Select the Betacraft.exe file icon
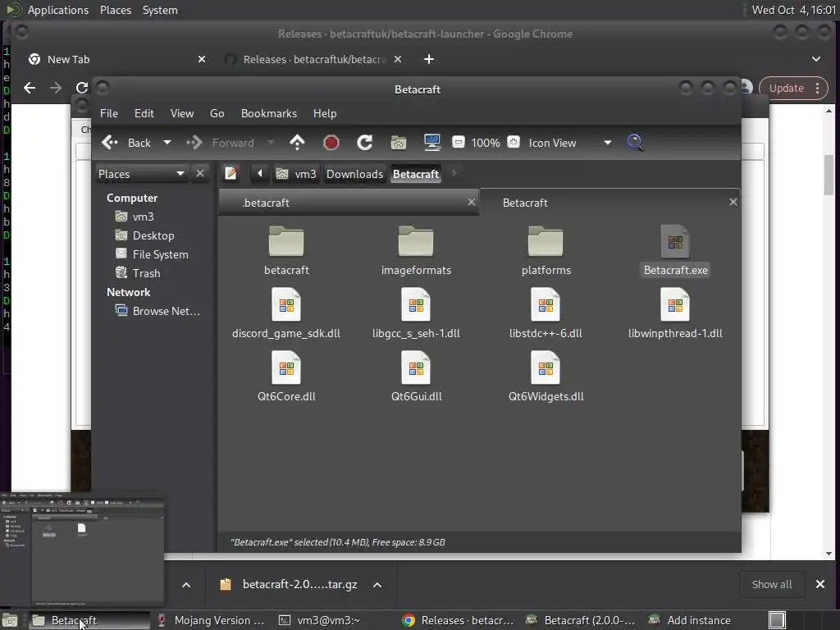This screenshot has height=630, width=840. point(675,241)
